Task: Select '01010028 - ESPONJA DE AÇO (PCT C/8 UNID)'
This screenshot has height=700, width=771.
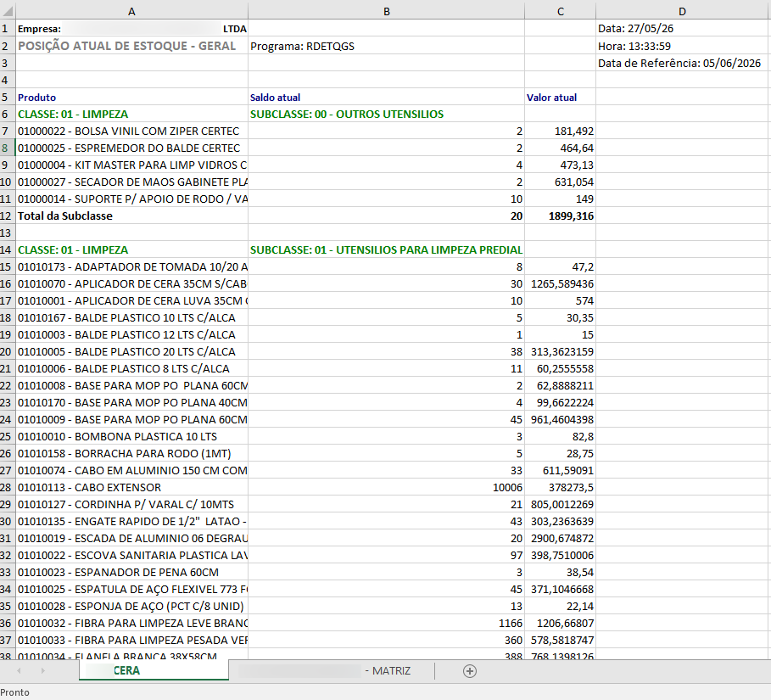Action: pos(131,607)
